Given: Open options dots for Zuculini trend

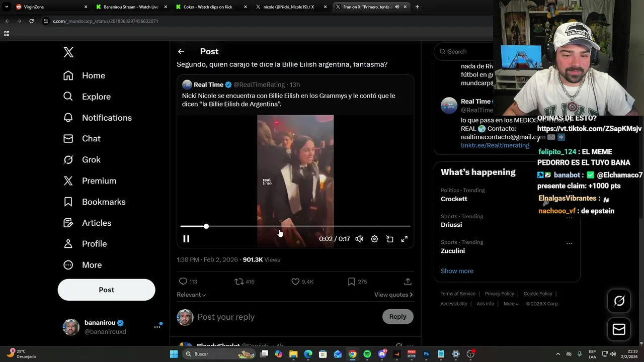Looking at the screenshot, I should tap(569, 243).
